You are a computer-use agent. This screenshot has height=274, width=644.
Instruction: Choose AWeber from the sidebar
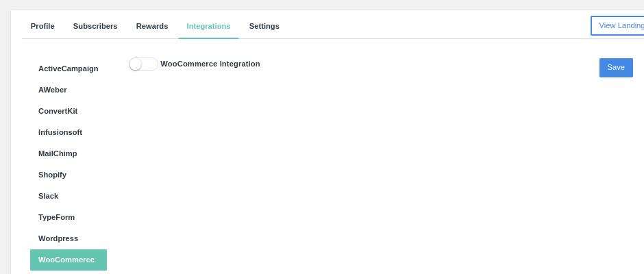[53, 90]
